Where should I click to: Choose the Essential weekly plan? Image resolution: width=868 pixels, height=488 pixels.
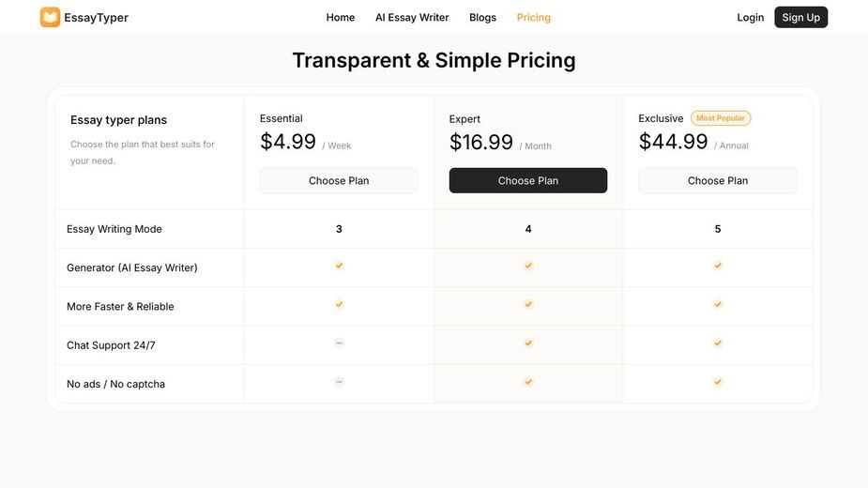pos(339,180)
